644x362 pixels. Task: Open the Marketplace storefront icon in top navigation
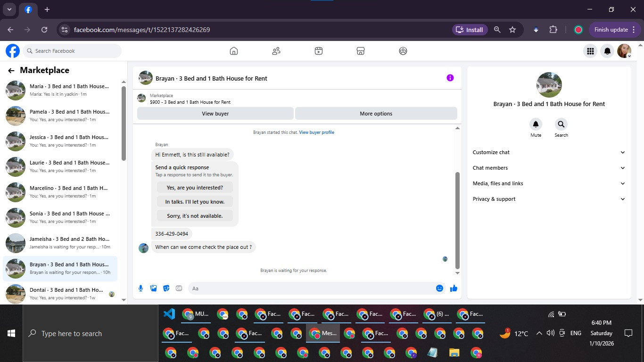[361, 51]
